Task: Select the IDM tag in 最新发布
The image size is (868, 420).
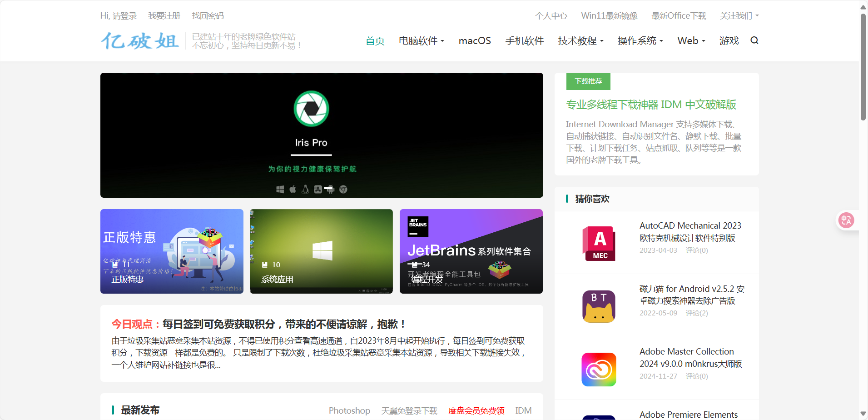Action: click(x=523, y=410)
